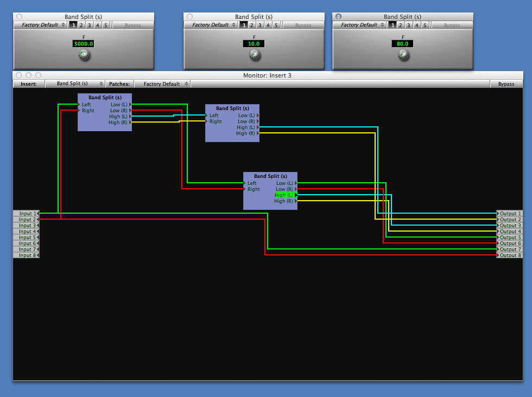The height and width of the screenshot is (397, 532).
Task: Click the Band Split node with High (L) highlighted
Action: [x=270, y=176]
